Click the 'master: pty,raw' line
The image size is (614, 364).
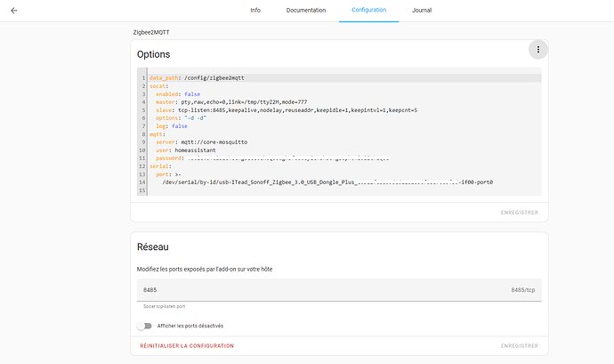tap(231, 101)
